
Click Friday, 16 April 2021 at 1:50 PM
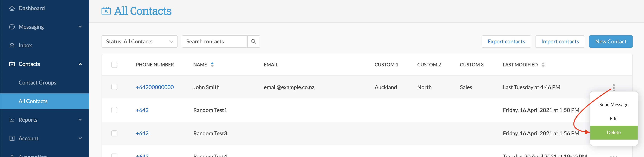pos(541,110)
